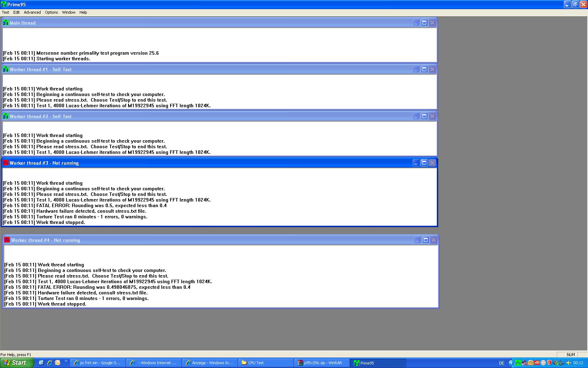
Task: Open the Advanced menu
Action: (x=32, y=12)
